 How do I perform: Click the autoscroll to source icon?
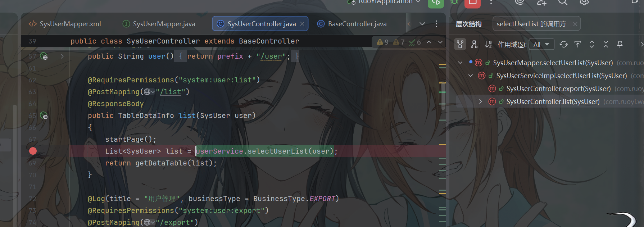click(578, 44)
